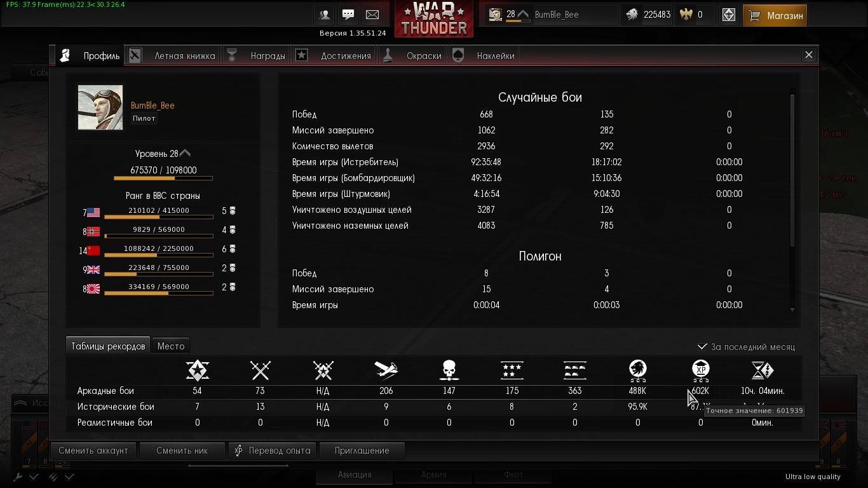The width and height of the screenshot is (868, 488).
Task: Click the crossed swords with star column icon
Action: [323, 370]
